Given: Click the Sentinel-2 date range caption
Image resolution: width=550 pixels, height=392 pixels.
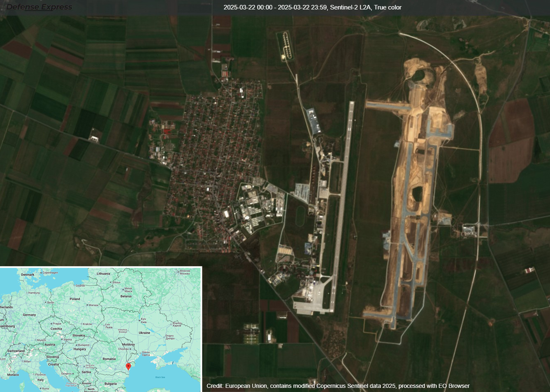Looking at the screenshot, I should [313, 7].
